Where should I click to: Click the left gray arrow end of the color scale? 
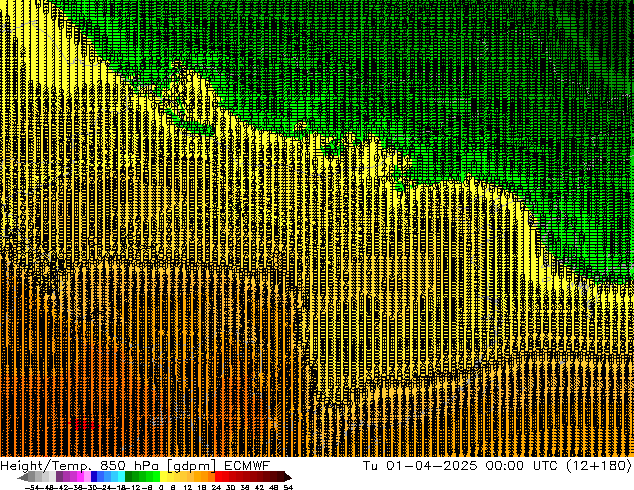point(23,477)
